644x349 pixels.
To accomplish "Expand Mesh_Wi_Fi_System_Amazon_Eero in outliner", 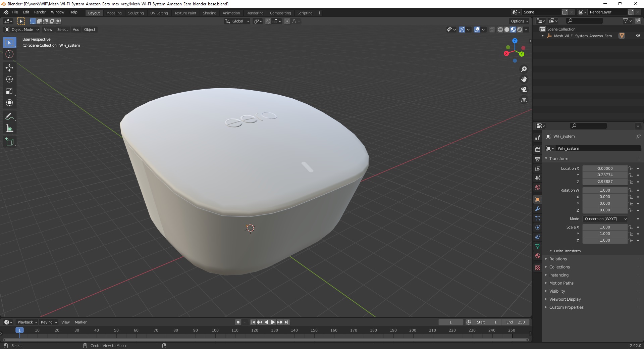I will 543,36.
